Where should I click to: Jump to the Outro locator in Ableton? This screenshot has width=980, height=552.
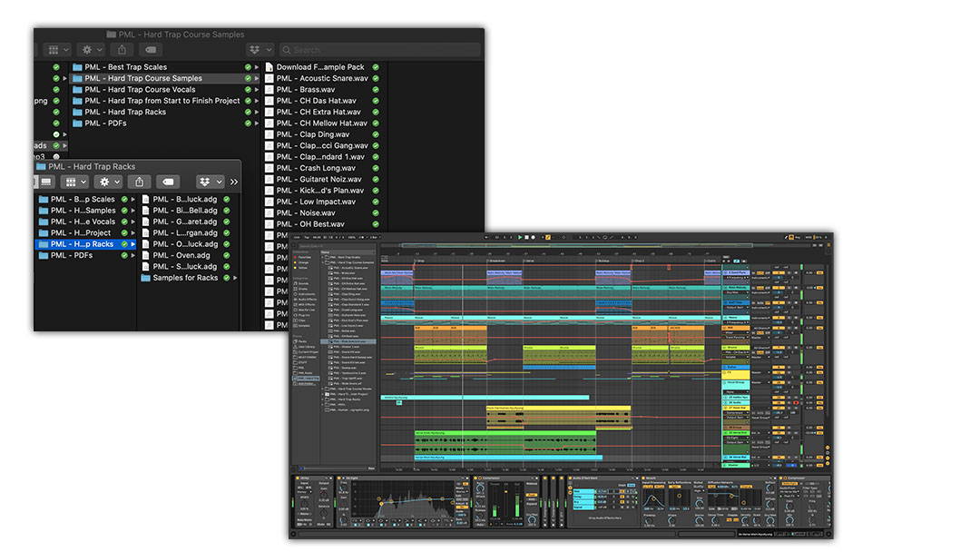(x=711, y=261)
